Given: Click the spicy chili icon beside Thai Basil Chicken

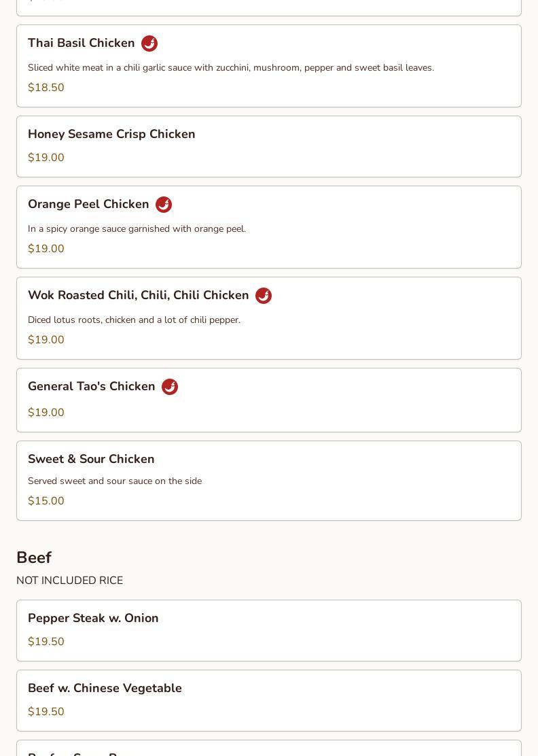Looking at the screenshot, I should [x=149, y=44].
